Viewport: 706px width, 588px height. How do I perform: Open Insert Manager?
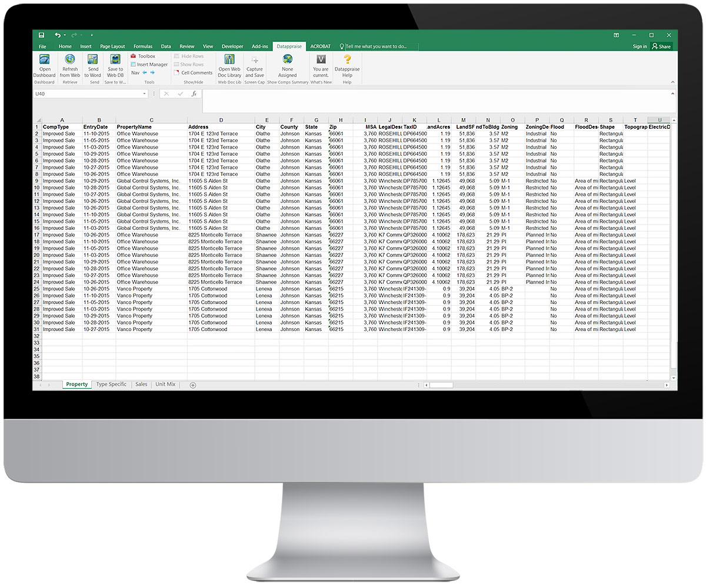coord(149,65)
